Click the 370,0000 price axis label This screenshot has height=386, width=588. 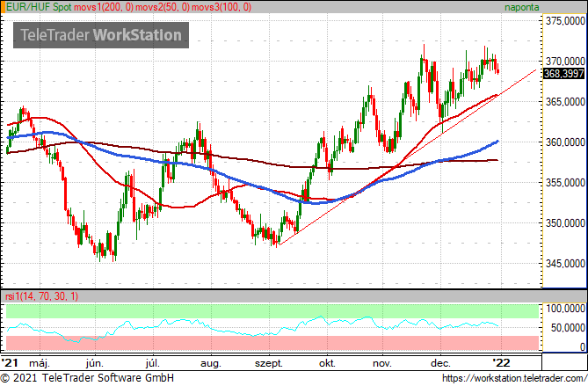[x=565, y=62]
